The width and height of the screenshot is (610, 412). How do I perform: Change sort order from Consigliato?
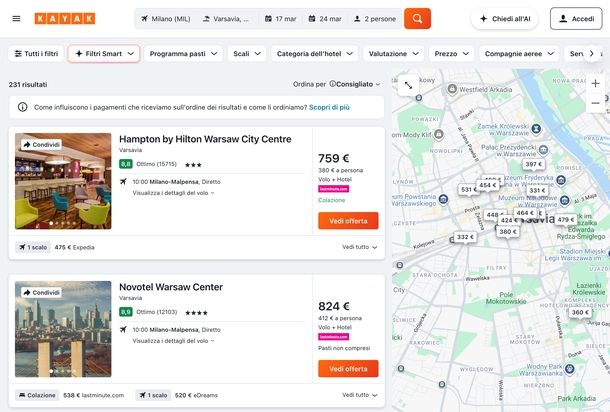pos(355,85)
